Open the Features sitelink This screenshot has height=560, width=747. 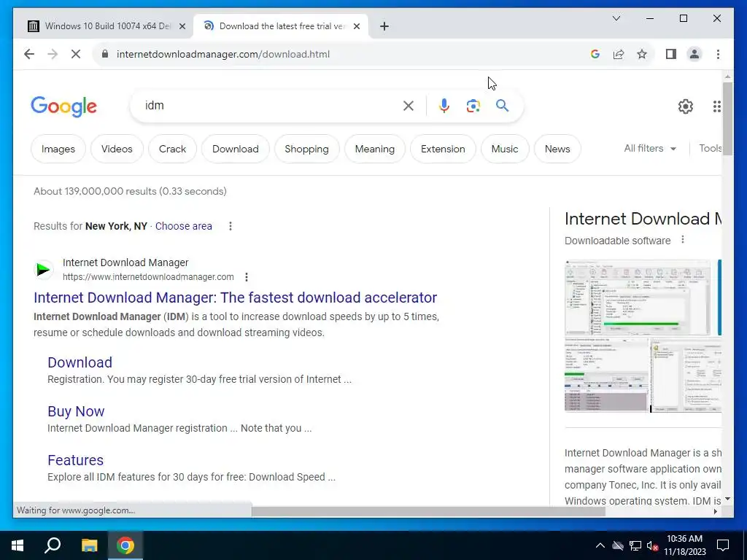click(76, 460)
